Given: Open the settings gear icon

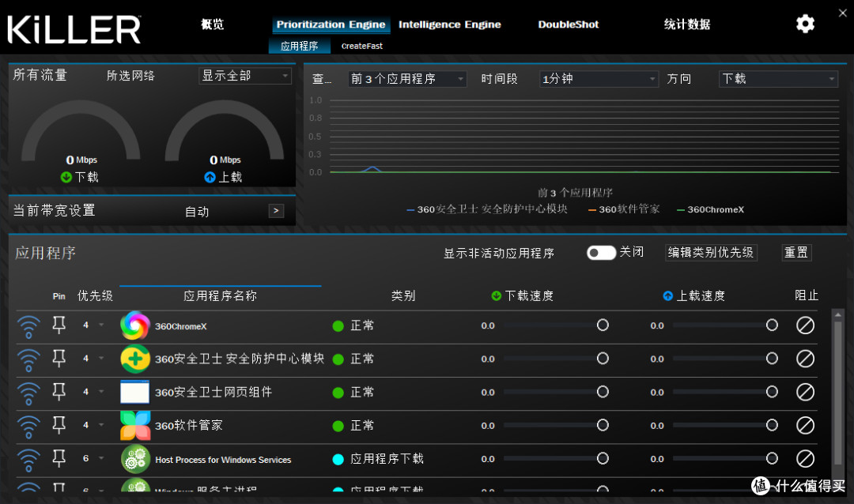Looking at the screenshot, I should tap(805, 24).
